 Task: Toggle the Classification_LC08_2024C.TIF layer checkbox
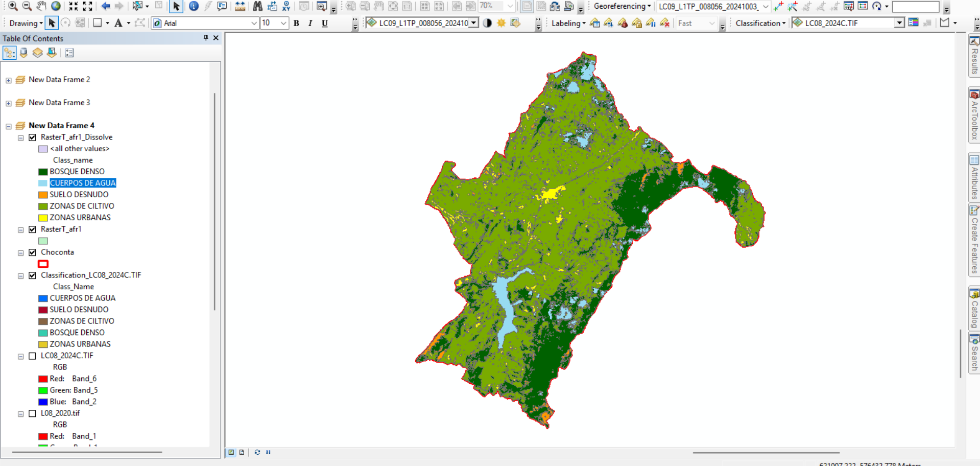(32, 275)
